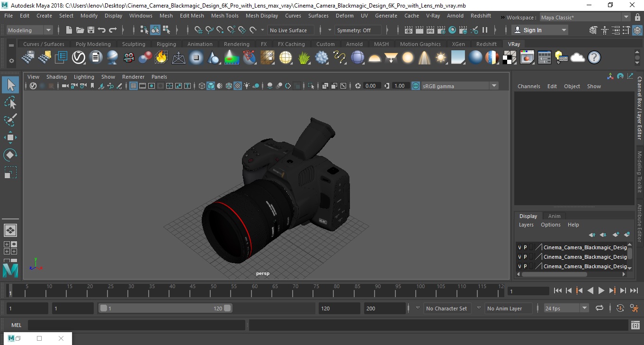Image resolution: width=644 pixels, height=345 pixels.
Task: Open the Modeling Toolkit side tab
Action: (639, 172)
